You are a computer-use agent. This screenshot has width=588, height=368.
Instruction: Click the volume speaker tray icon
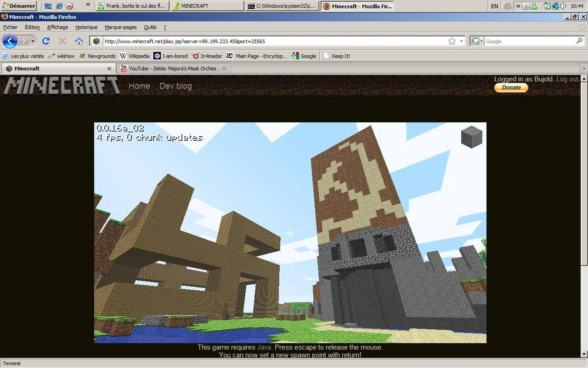563,6
